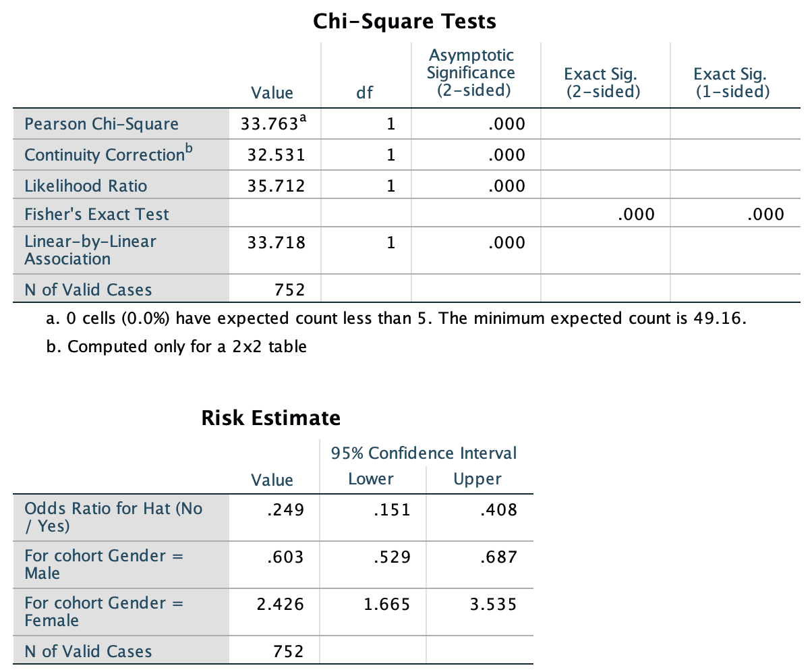Click the Likelihood Ratio value 35.712
The width and height of the screenshot is (812, 672).
point(277,186)
